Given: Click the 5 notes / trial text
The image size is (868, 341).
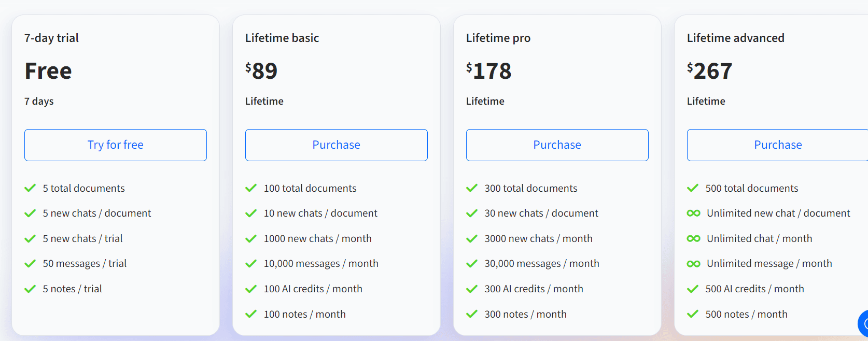Looking at the screenshot, I should point(73,289).
